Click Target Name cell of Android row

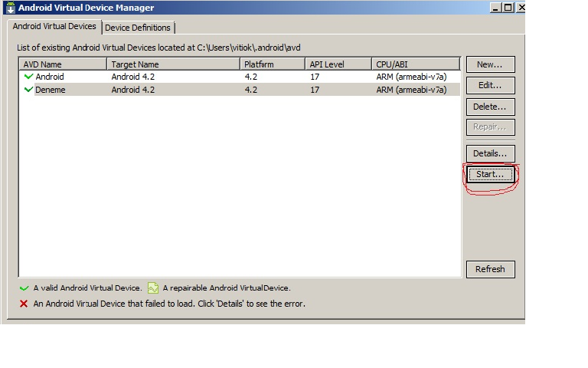[x=132, y=77]
